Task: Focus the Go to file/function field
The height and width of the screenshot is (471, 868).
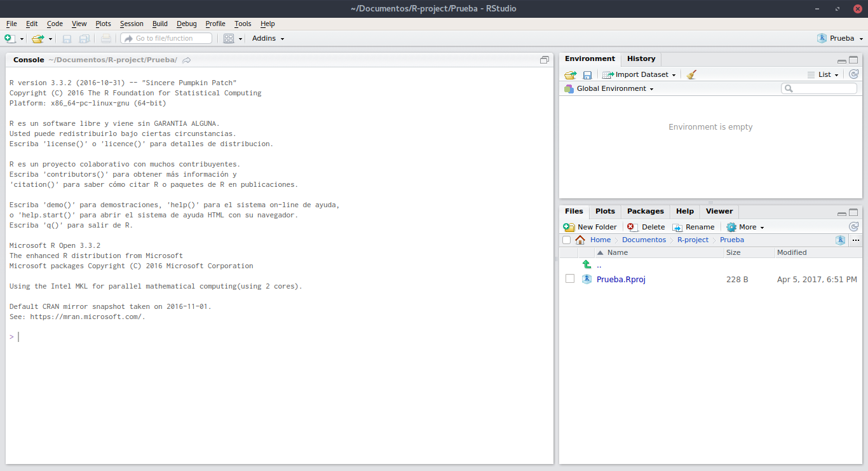Action: (x=166, y=38)
